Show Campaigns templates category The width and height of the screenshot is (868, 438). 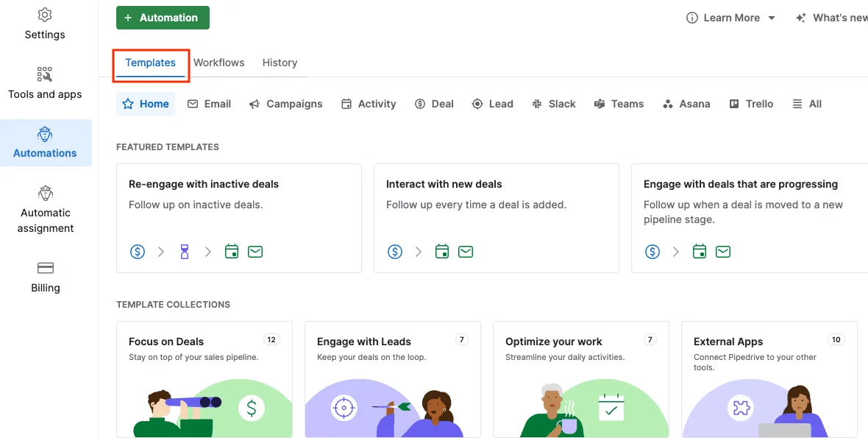(285, 104)
